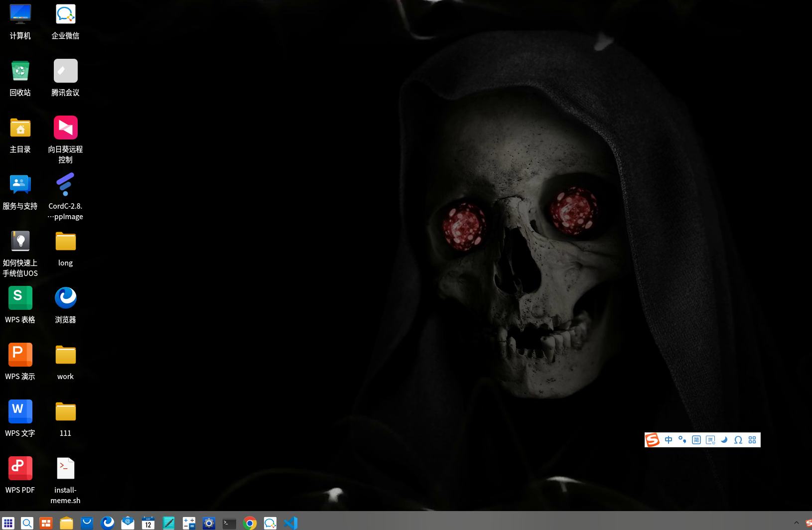This screenshot has width=812, height=530.
Task: Launch Visual Studio Code from taskbar
Action: coord(290,523)
